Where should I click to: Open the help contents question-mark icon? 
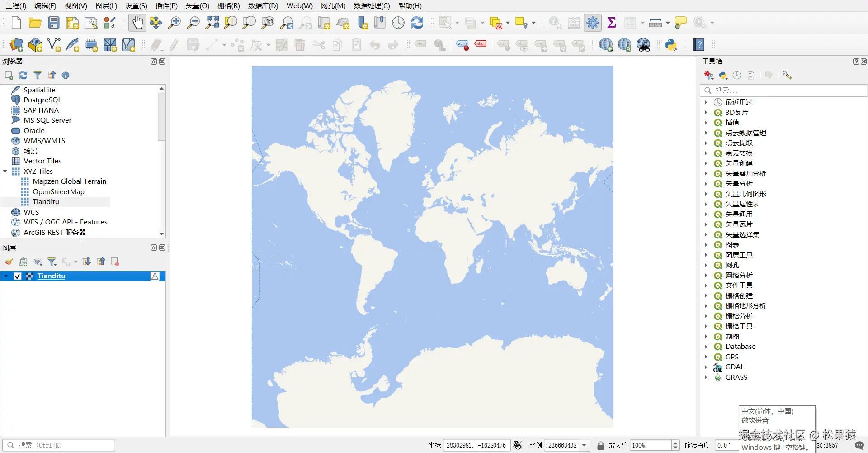tap(699, 45)
